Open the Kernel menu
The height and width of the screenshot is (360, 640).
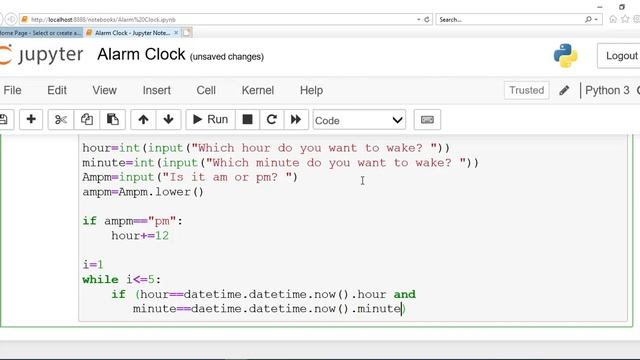pyautogui.click(x=258, y=90)
